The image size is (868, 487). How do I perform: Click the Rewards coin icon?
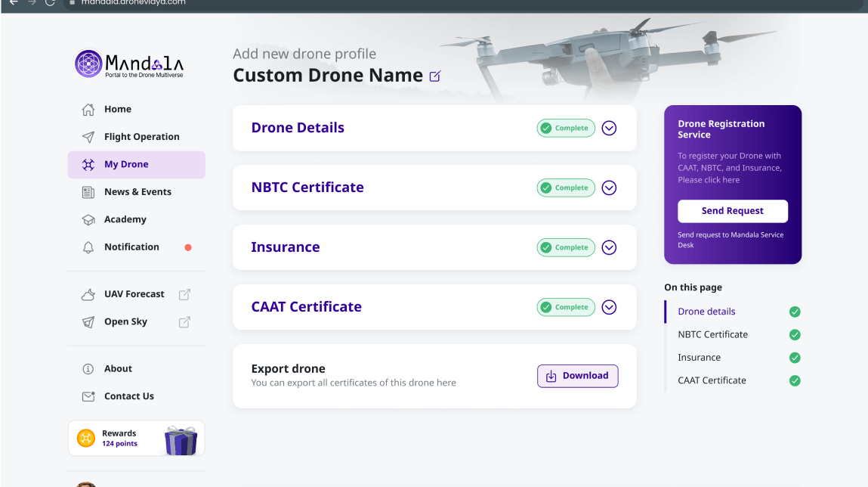pos(86,439)
